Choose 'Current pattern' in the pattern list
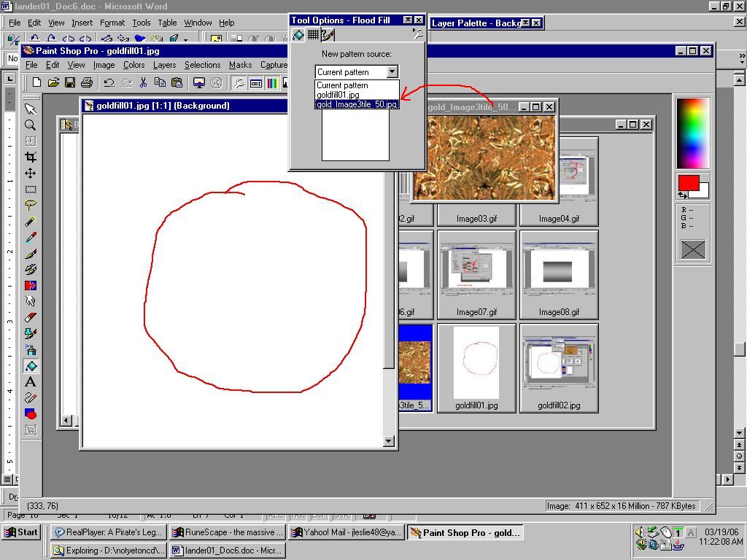This screenshot has width=747, height=560. tap(343, 85)
